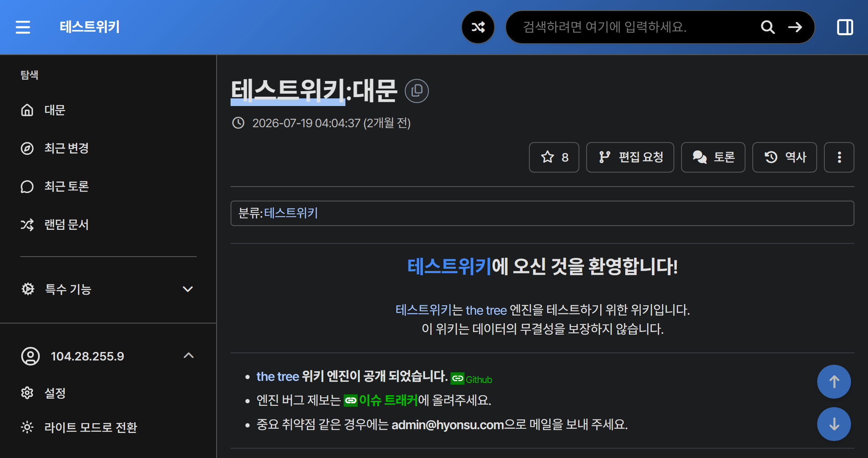
Task: Open the 토론 discussion button
Action: point(713,157)
